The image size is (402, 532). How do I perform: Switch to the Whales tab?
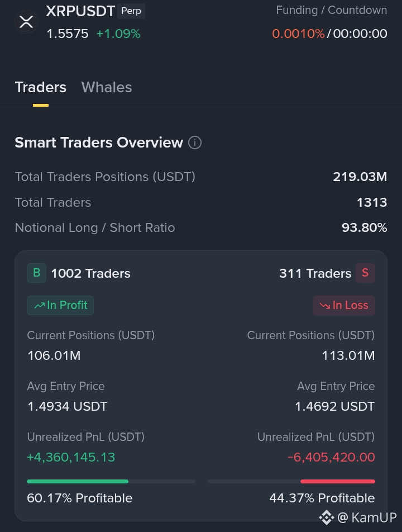pos(107,87)
